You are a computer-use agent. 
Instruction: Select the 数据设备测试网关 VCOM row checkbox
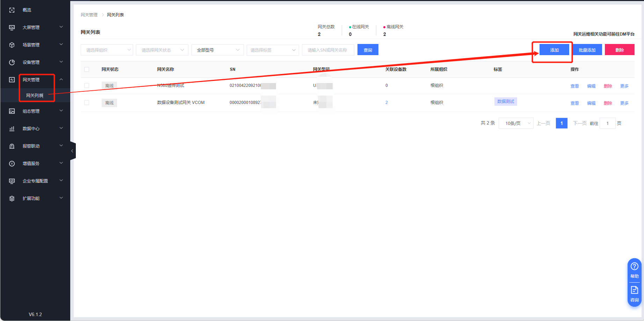pyautogui.click(x=87, y=103)
